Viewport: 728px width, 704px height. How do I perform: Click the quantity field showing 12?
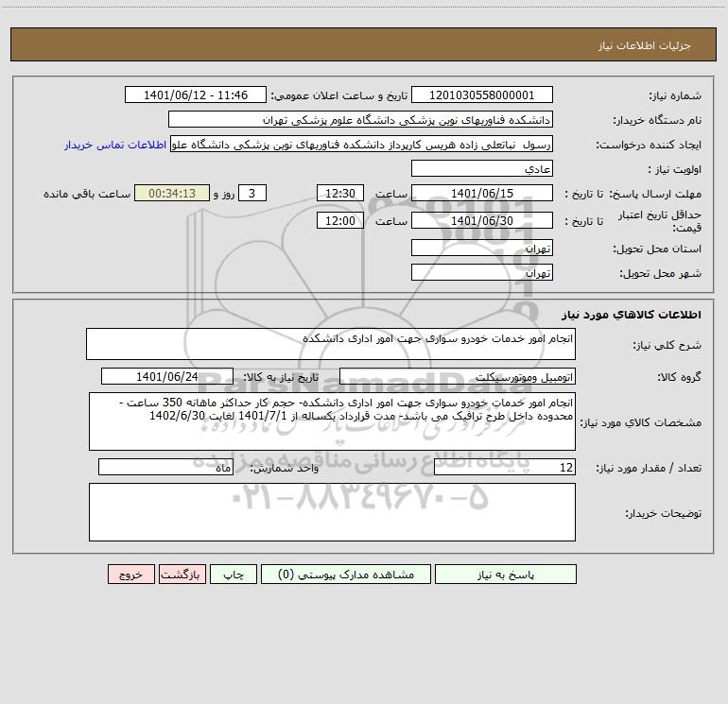click(x=505, y=468)
